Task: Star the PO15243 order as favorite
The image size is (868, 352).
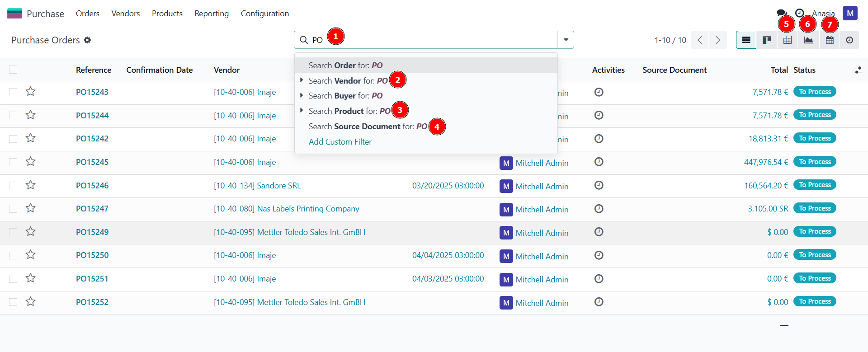Action: point(30,92)
